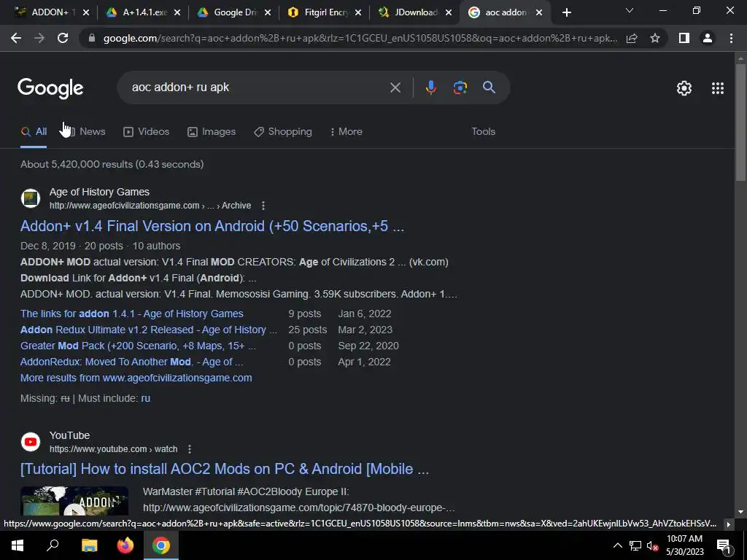Screen dimensions: 747x560
Task: Click the Chrome address bar URL
Action: point(360,38)
